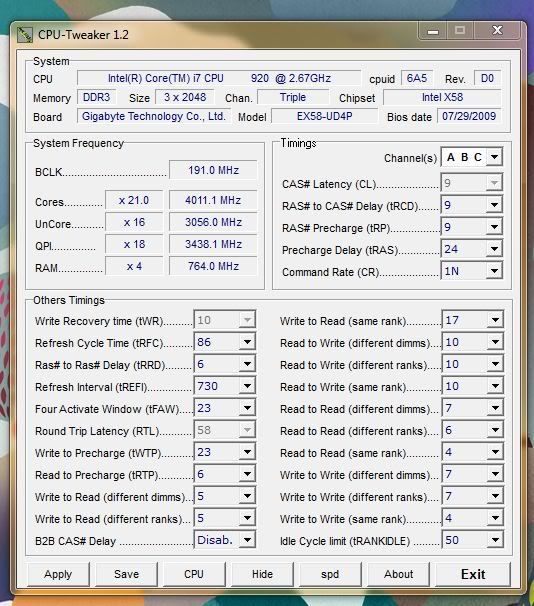Click the CPU name field Intel Core i7
534x606 pixels.
point(219,78)
